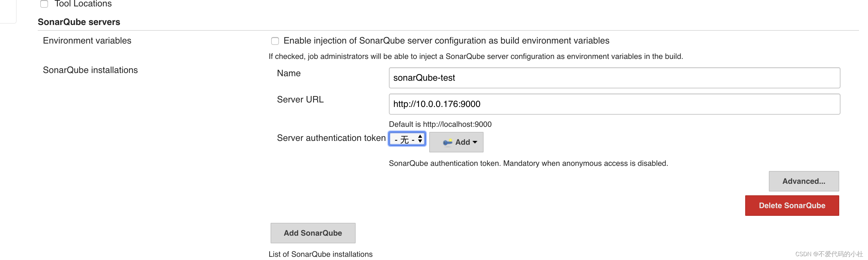This screenshot has width=868, height=260.
Task: Click the Server authentication token label
Action: pyautogui.click(x=331, y=138)
